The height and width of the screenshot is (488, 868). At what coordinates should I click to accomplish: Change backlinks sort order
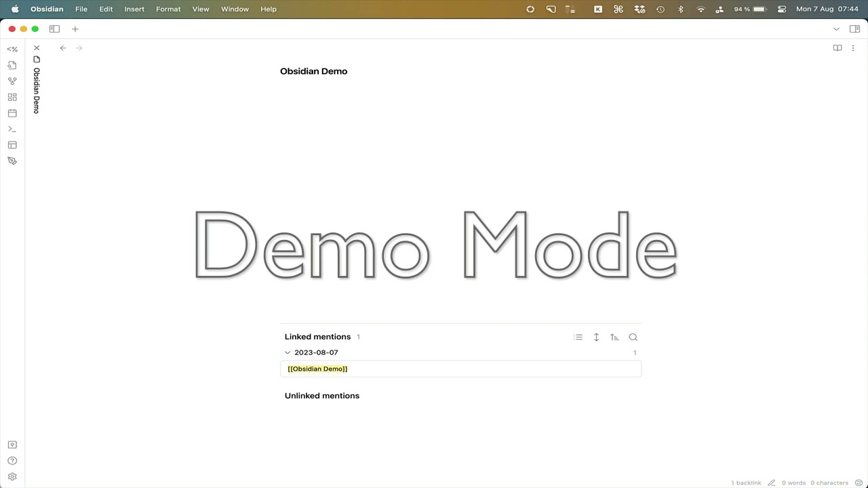point(614,337)
